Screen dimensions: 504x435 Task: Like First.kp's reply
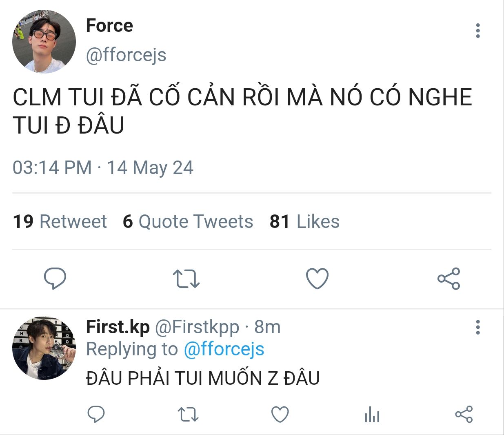tap(280, 415)
